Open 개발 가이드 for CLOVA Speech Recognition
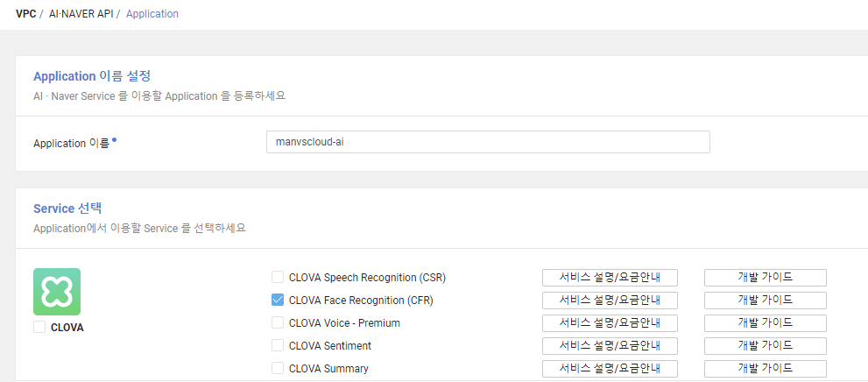This screenshot has height=382, width=868. tap(765, 278)
